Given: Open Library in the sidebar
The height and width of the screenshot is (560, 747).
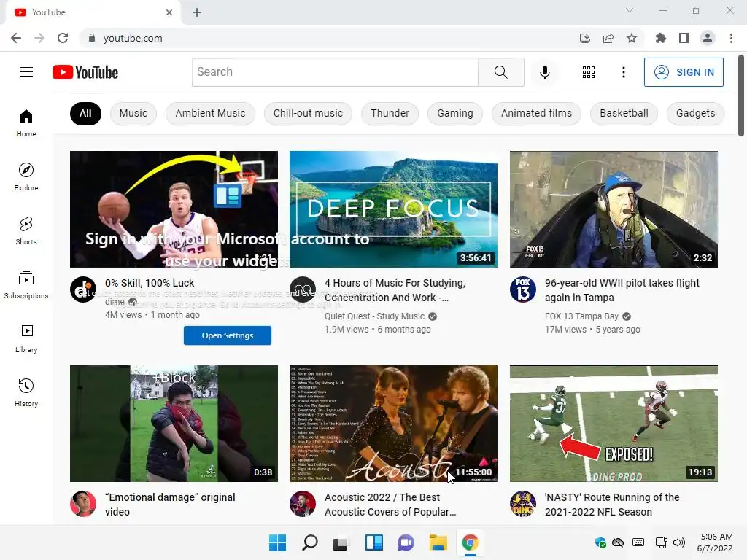Looking at the screenshot, I should pos(26,338).
